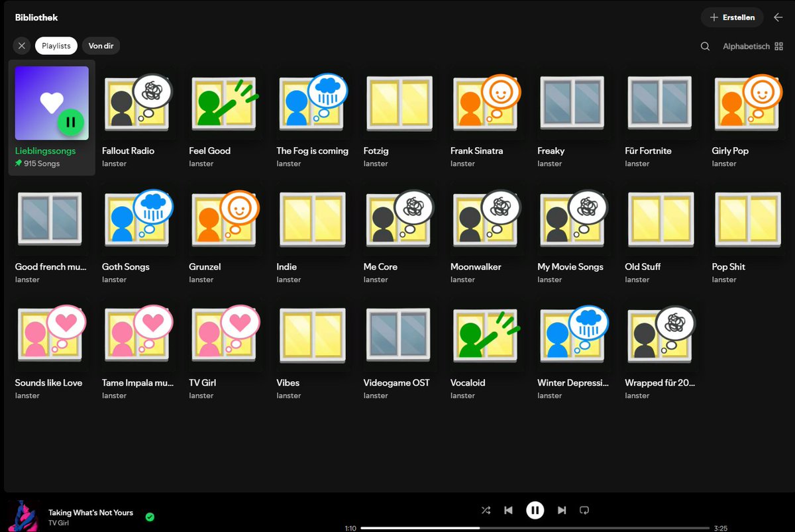Toggle repeat mode
Screen dimensions: 795x532
[584, 510]
